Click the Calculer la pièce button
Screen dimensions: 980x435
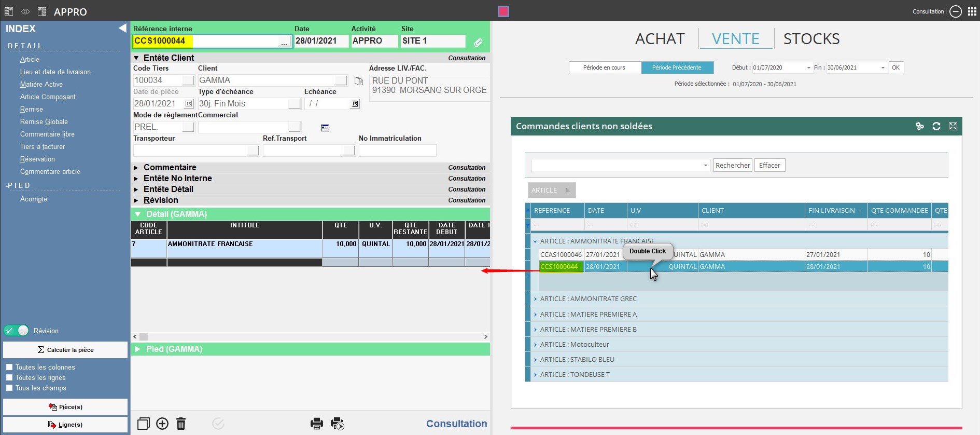65,350
